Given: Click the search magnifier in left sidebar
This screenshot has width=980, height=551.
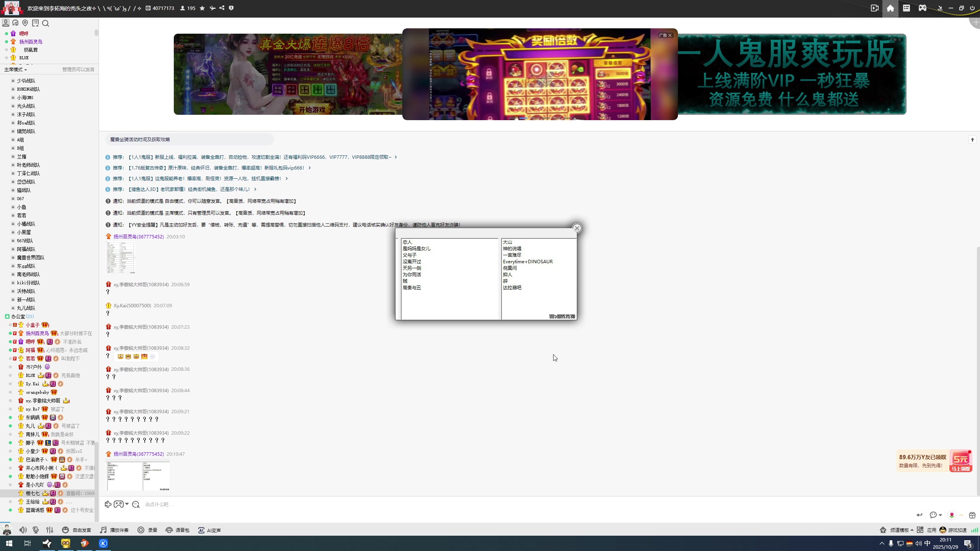Looking at the screenshot, I should coord(46,23).
